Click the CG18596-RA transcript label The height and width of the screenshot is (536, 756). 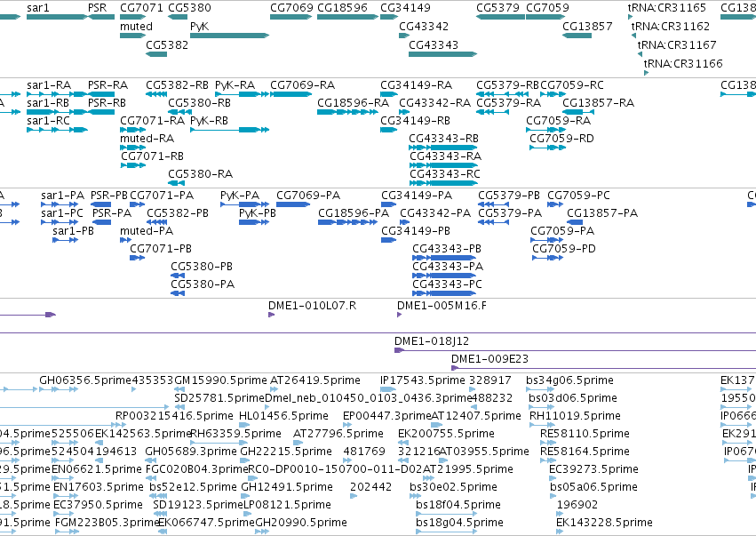click(353, 103)
